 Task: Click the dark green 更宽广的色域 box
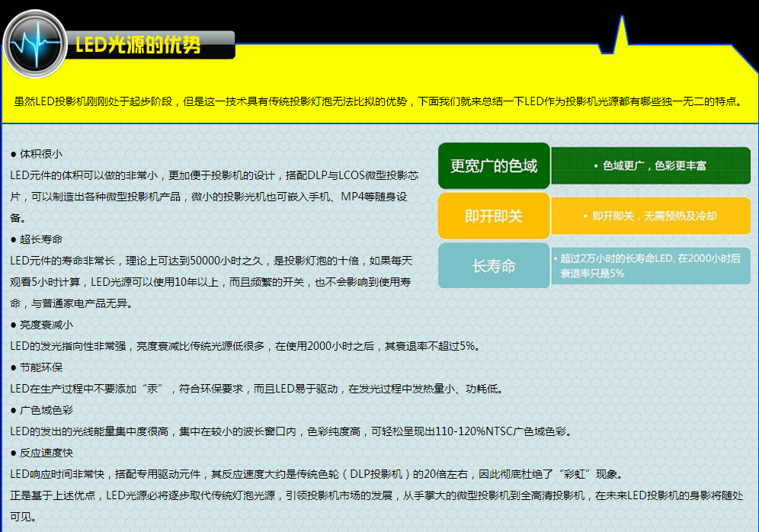[x=494, y=166]
